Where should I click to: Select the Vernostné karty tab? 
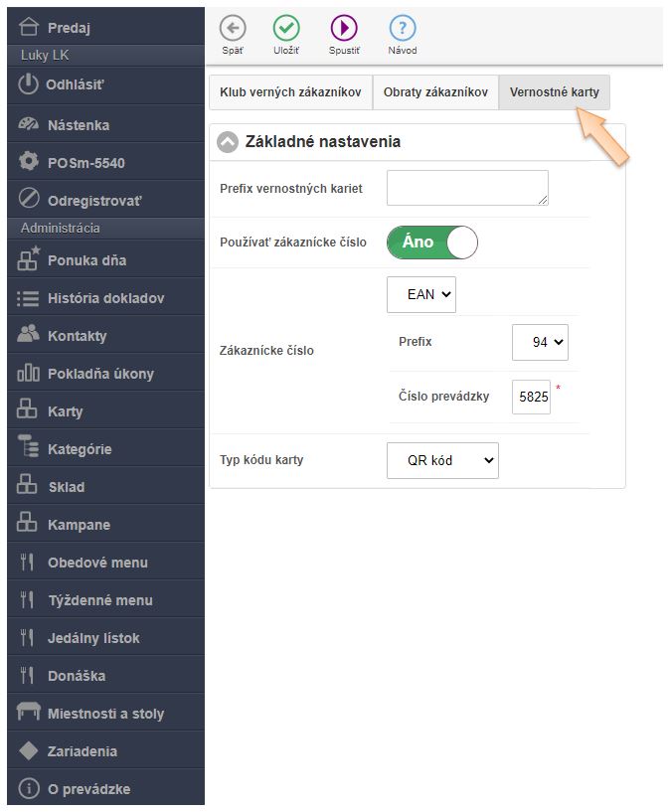554,91
